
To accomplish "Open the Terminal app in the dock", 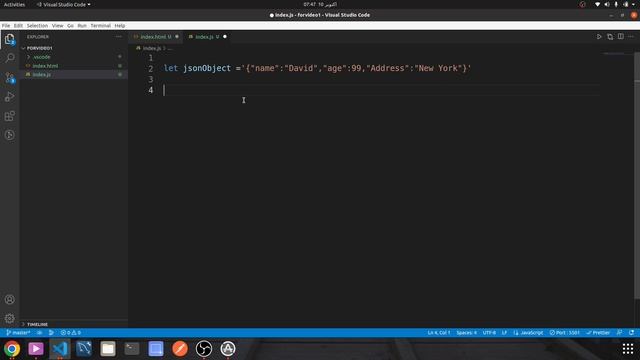I will (132, 349).
